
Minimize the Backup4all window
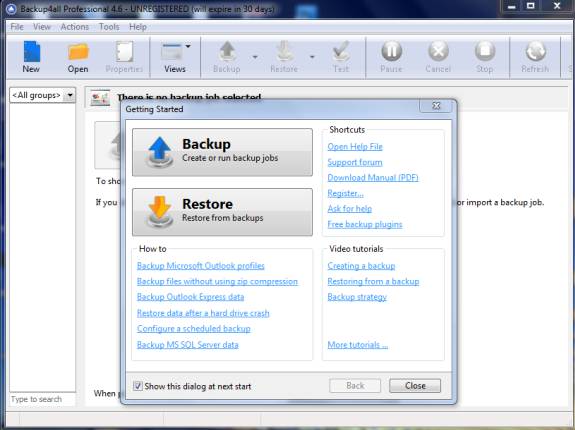click(512, 7)
